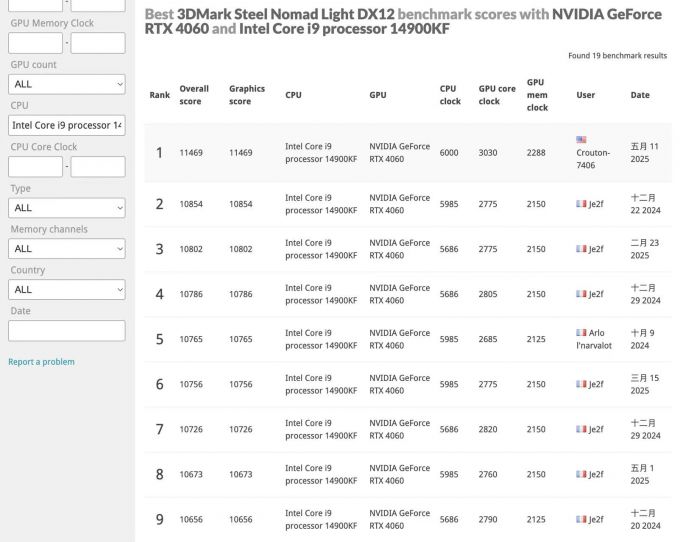680x542 pixels.
Task: Open Je2f user link in rank 6 row
Action: click(x=596, y=384)
